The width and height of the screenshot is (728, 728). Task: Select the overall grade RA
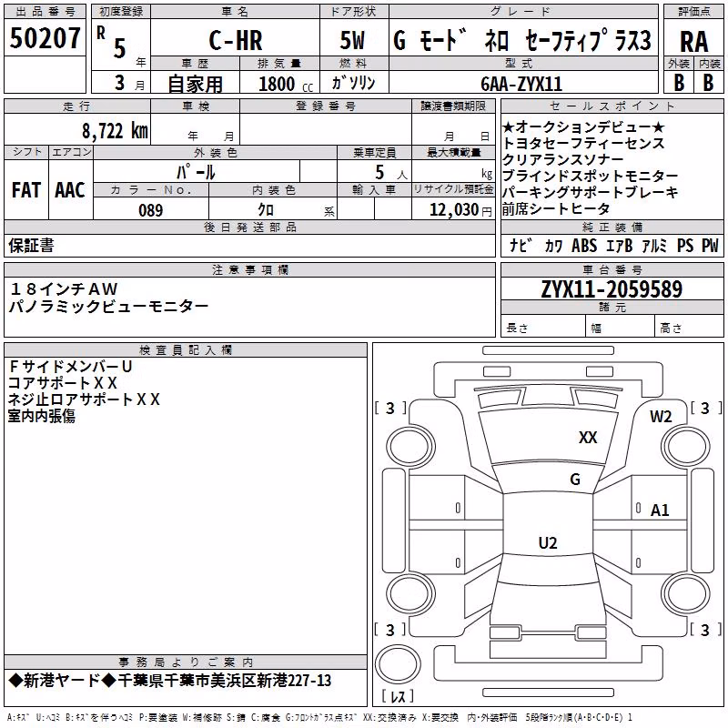point(693,42)
